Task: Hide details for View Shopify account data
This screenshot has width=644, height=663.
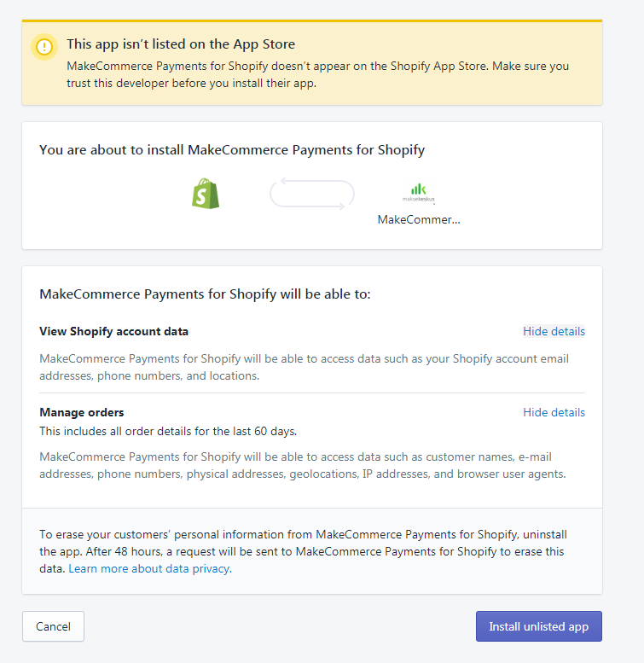Action: (554, 331)
